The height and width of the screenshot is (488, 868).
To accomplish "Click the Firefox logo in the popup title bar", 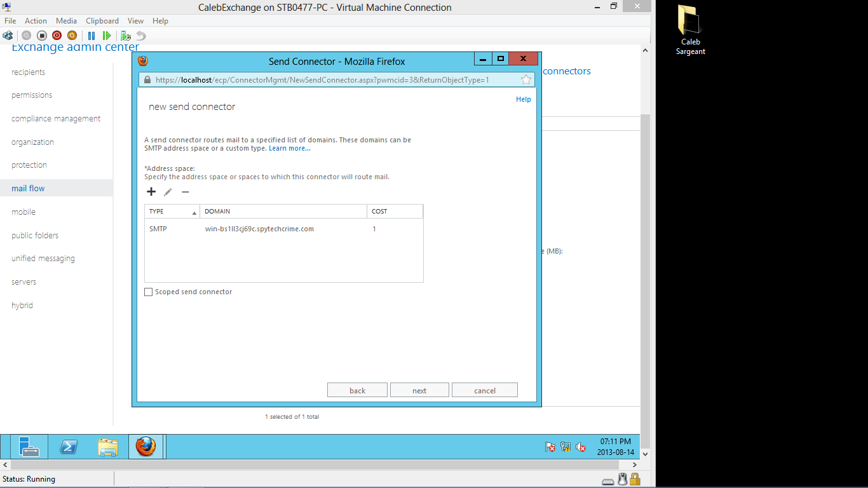I will [143, 61].
